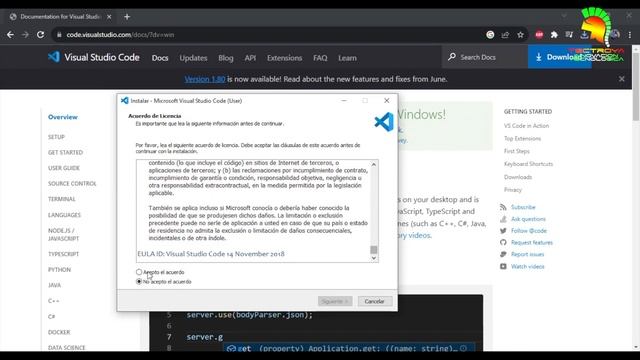Click the Search Docs magnifier icon
The height and width of the screenshot is (360, 640).
point(452,57)
